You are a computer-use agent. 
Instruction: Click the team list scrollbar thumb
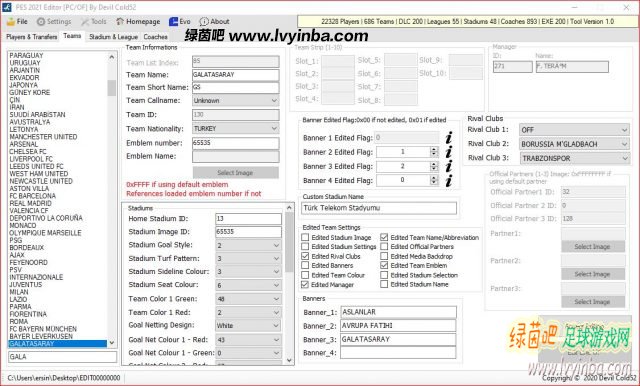tap(111, 88)
